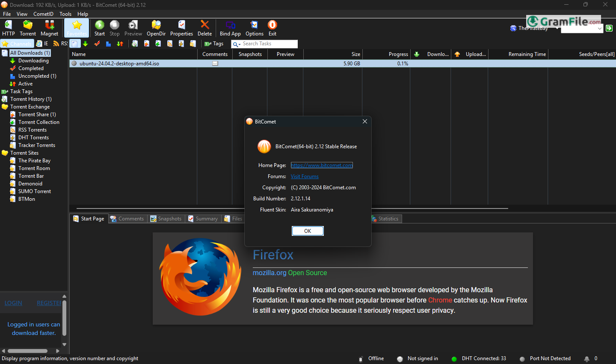Viewport: 616px width, 364px height.
Task: Switch to the Statistics tab
Action: point(385,219)
